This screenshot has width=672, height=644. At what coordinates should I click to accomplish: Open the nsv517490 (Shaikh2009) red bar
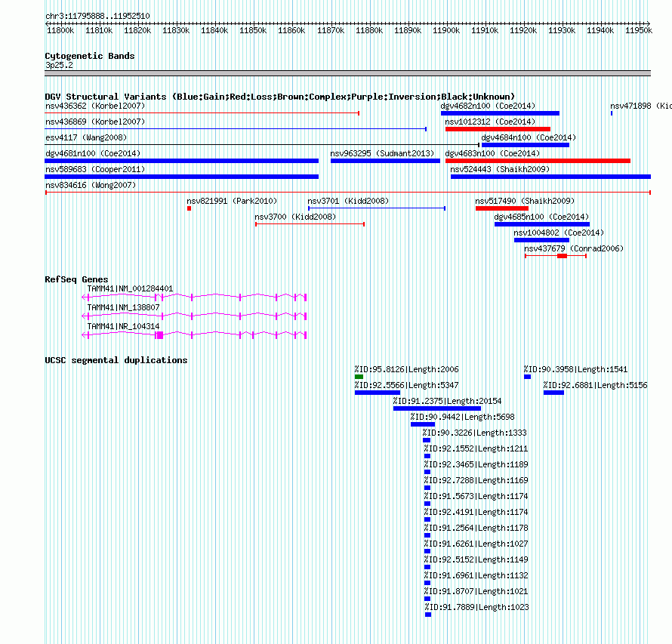click(502, 208)
